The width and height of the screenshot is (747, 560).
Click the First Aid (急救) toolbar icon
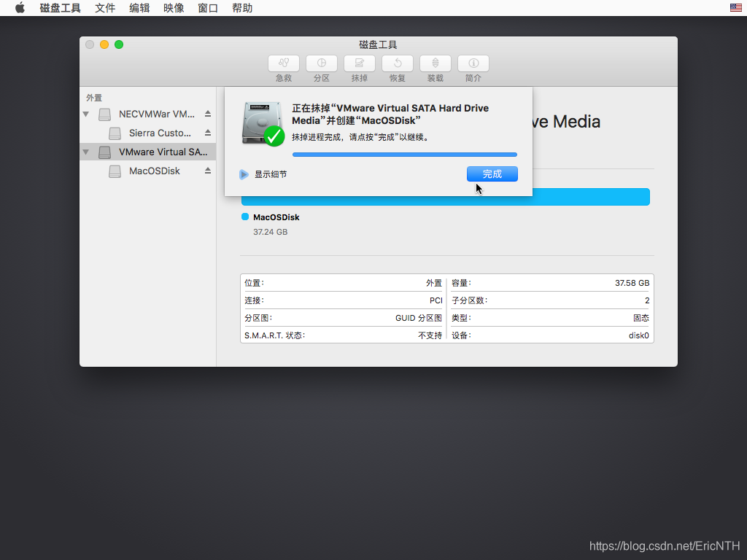(284, 63)
